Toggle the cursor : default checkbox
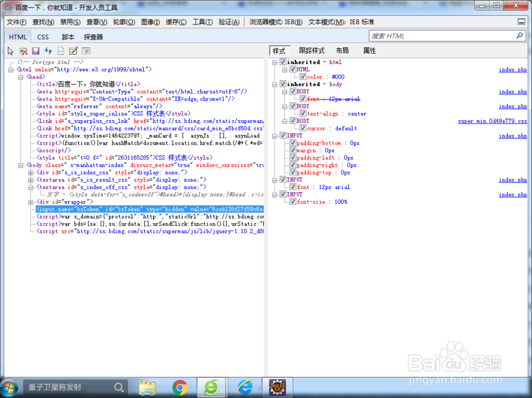532x398 pixels. point(303,128)
